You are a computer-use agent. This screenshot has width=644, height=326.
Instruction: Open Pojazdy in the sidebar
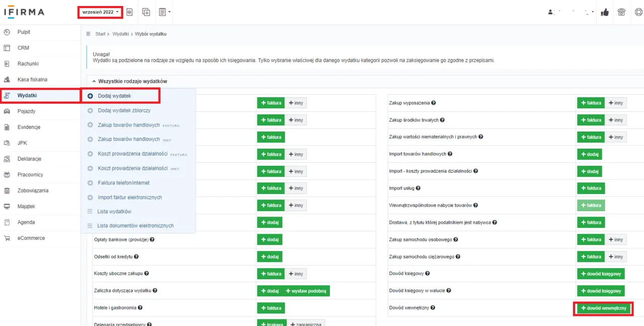pos(26,111)
